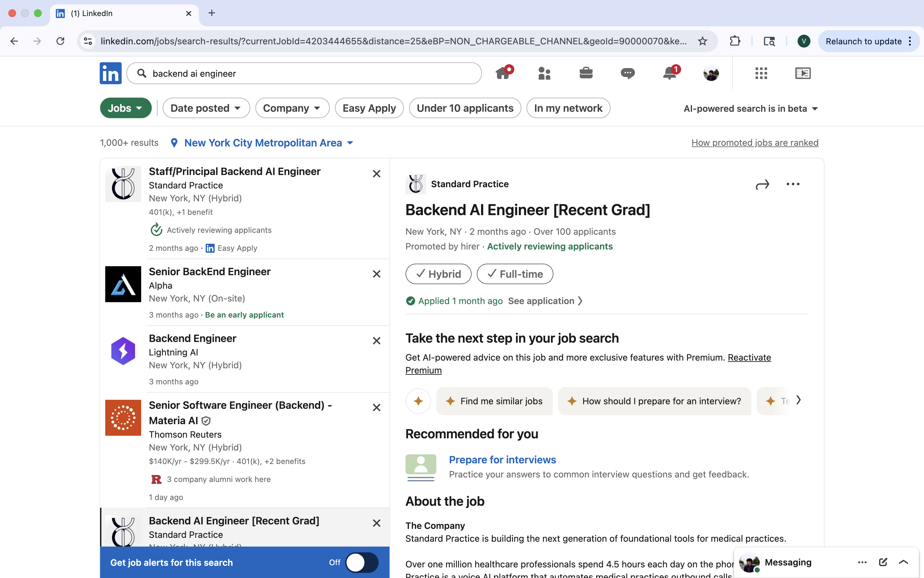Image resolution: width=924 pixels, height=578 pixels.
Task: Open the Messaging speech bubble icon
Action: (x=627, y=73)
